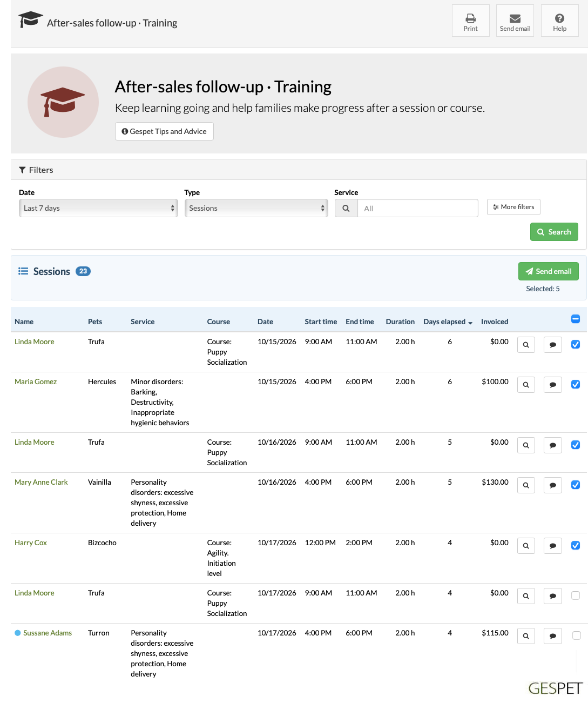This screenshot has height=703, width=588.
Task: Click the Filters funnel icon
Action: 22,170
